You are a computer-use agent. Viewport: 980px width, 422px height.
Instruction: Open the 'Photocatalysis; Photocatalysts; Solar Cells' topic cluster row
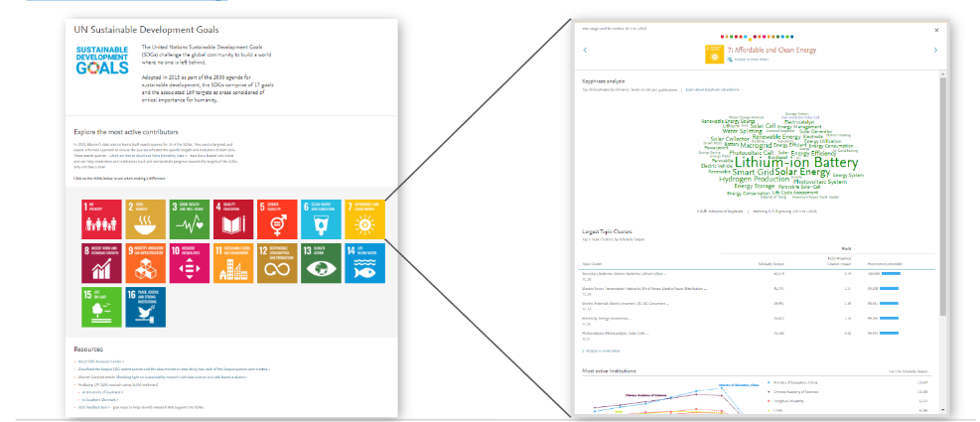759,337
